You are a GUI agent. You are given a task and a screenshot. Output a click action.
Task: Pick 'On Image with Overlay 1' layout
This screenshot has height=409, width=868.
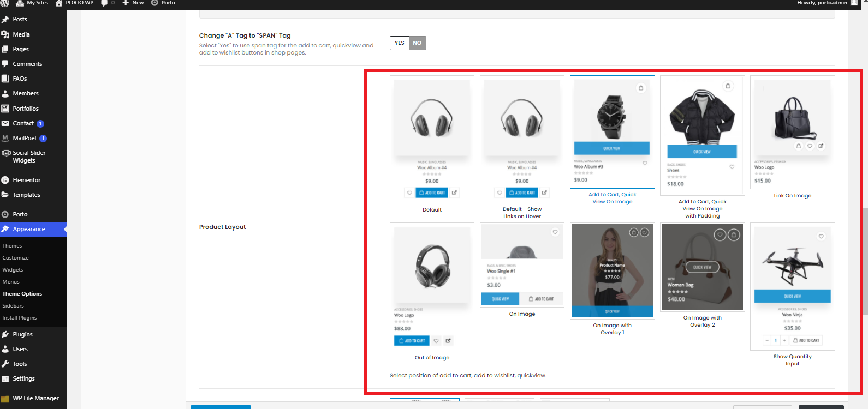[613, 270]
